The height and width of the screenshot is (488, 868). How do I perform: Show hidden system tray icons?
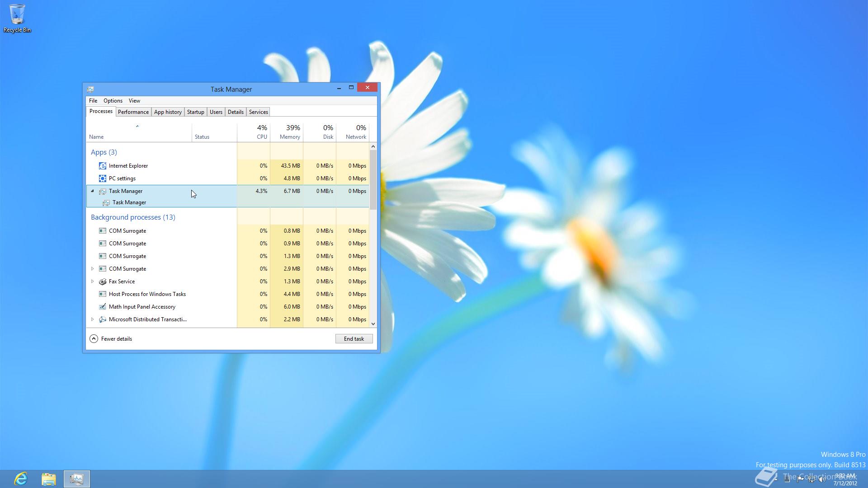pos(776,479)
